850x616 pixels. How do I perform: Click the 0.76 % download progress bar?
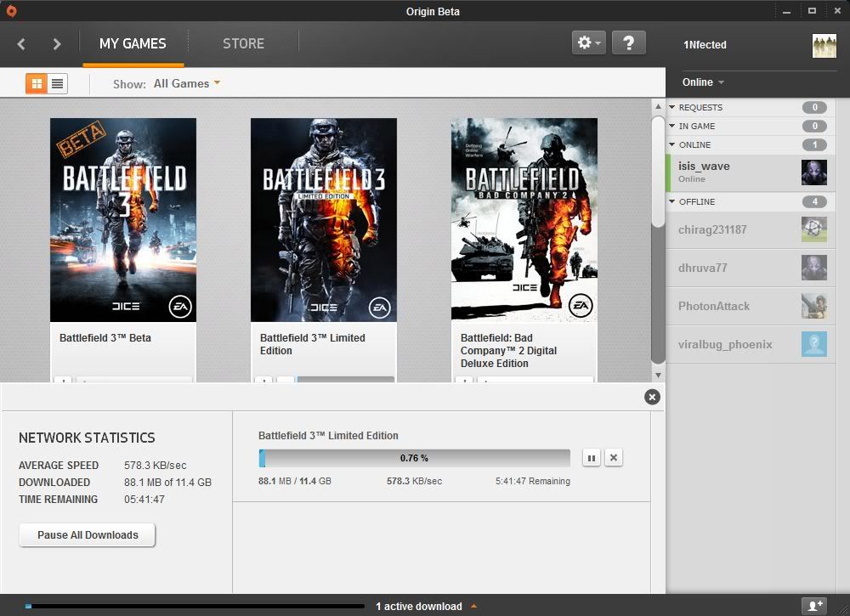[x=415, y=458]
